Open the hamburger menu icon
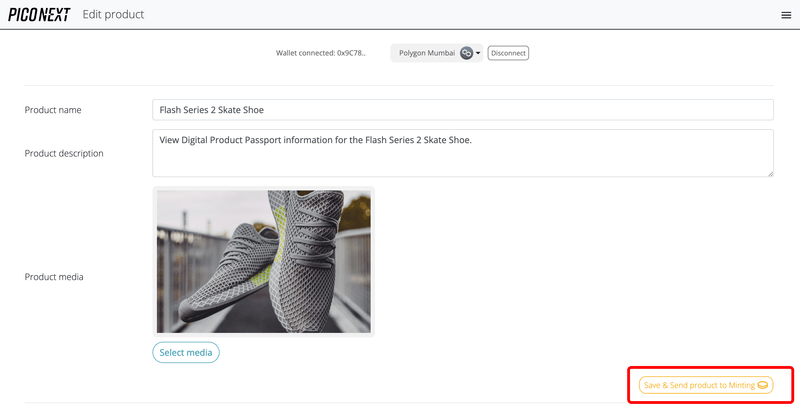Image resolution: width=800 pixels, height=409 pixels. (785, 15)
